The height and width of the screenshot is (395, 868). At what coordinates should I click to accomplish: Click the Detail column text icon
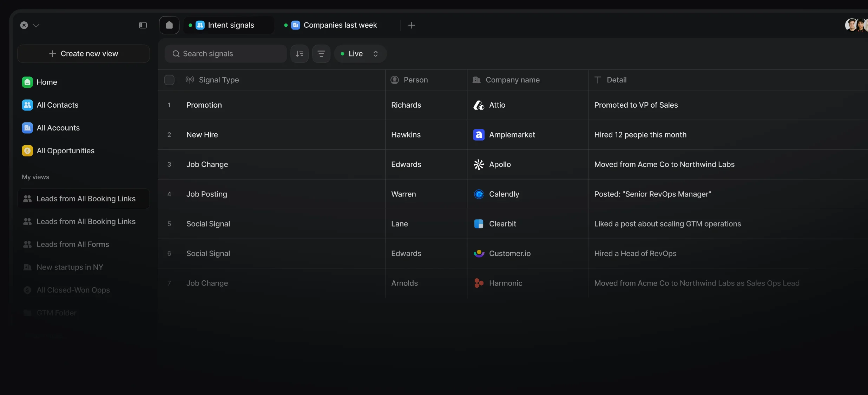pos(598,80)
